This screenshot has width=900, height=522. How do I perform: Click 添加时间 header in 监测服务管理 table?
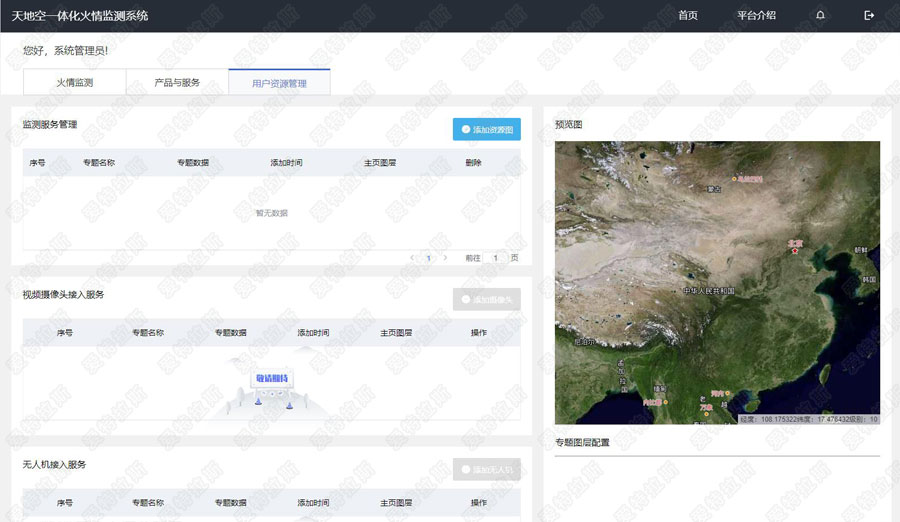(286, 163)
